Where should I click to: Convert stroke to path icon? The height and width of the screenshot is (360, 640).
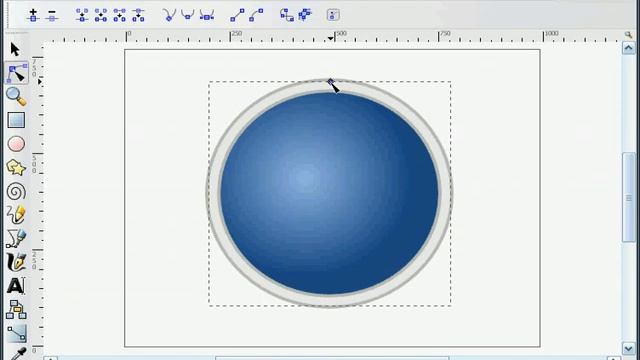(305, 16)
